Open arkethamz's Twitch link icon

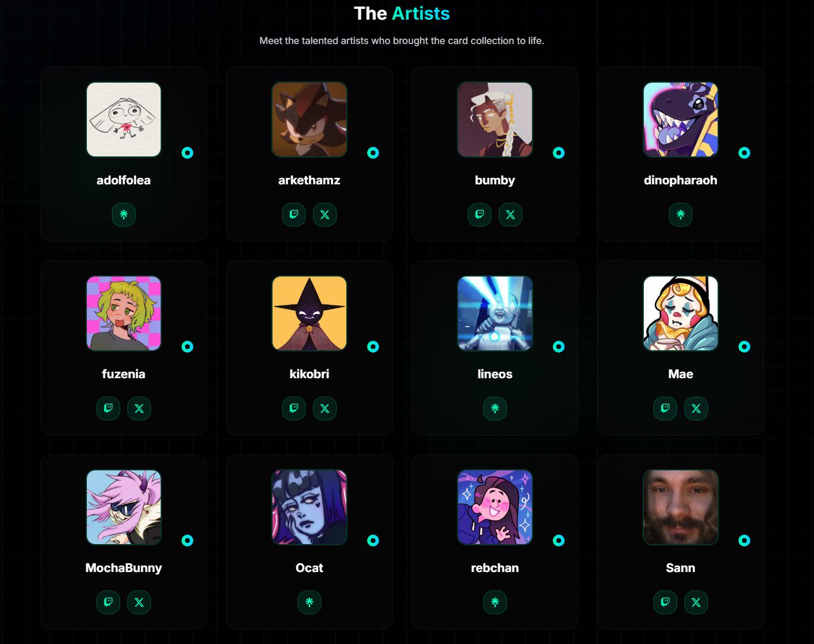point(294,215)
